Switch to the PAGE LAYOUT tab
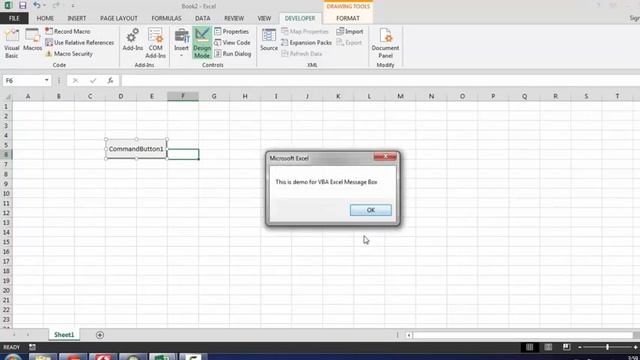The height and width of the screenshot is (360, 640). [119, 18]
